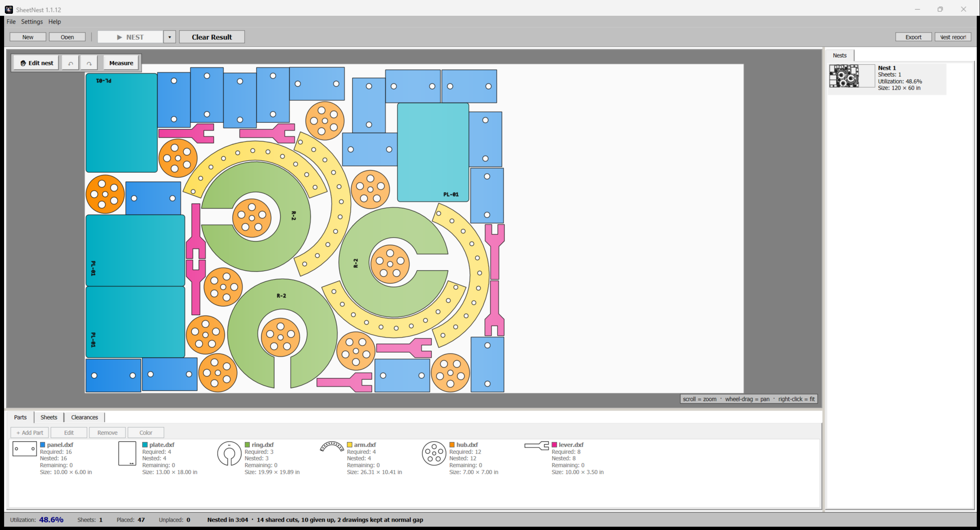Click the 'Placed: 47' status entry
Screen dimensions: 980x530
coord(131,520)
